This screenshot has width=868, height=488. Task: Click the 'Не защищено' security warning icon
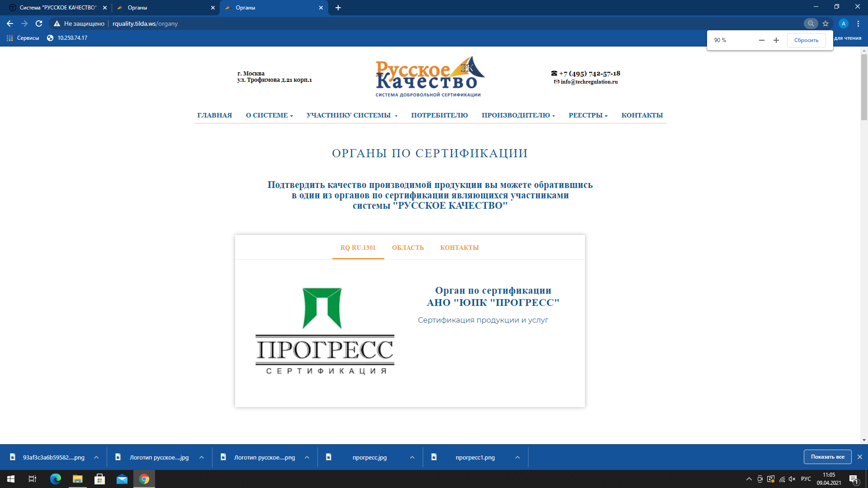coord(57,23)
